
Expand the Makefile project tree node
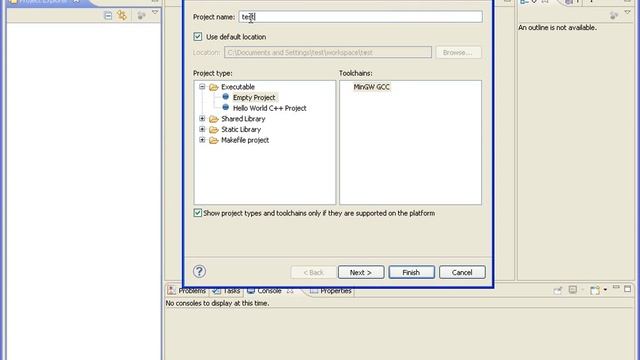202,140
